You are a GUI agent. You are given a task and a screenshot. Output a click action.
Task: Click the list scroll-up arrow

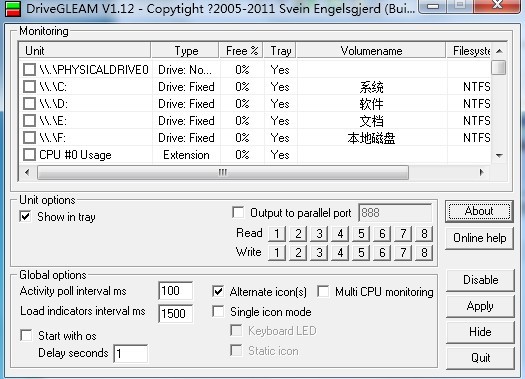tap(499, 51)
